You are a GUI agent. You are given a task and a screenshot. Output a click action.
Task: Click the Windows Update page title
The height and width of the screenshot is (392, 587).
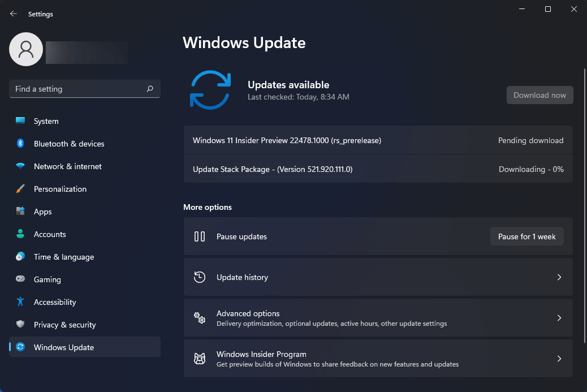(x=244, y=42)
